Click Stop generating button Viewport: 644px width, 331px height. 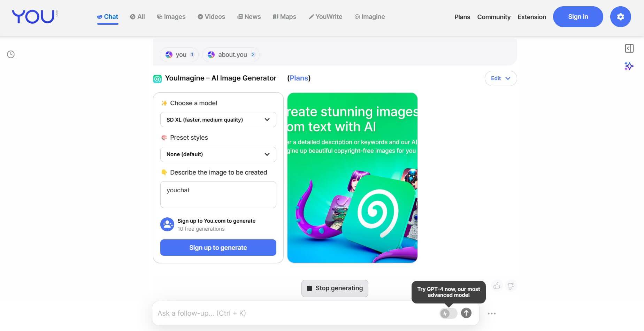pos(335,288)
